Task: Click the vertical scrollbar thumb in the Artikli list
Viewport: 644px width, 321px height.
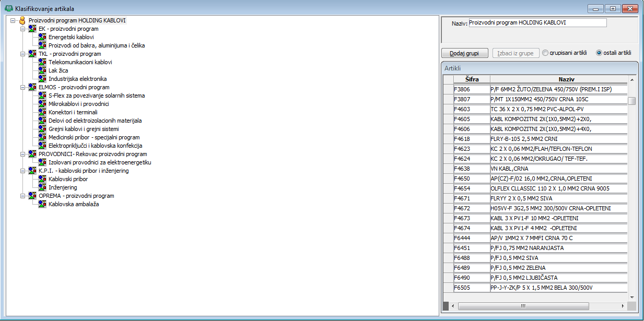Action: tap(632, 101)
